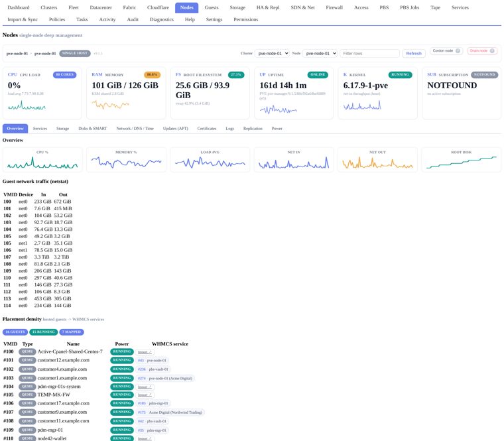This screenshot has width=504, height=441.
Task: Click the memory sparkline in RAM card
Action: [x=110, y=105]
